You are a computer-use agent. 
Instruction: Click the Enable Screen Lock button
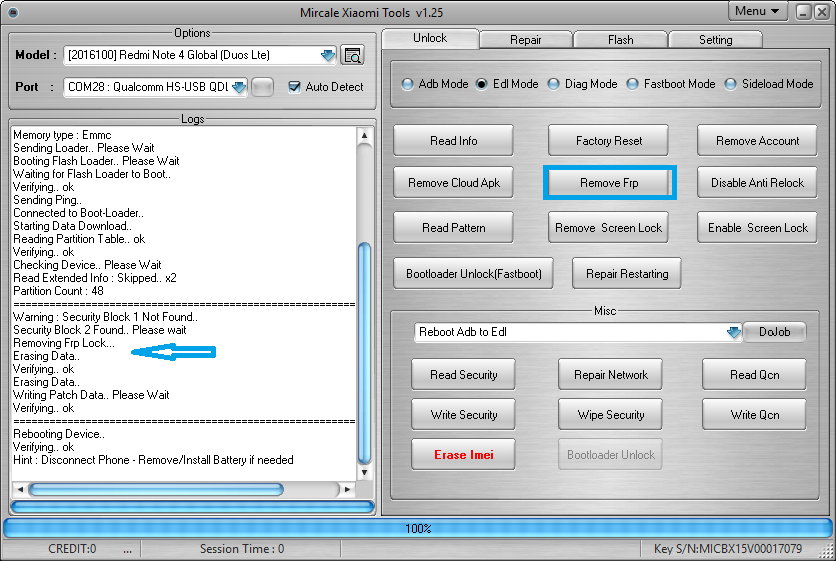pos(757,228)
